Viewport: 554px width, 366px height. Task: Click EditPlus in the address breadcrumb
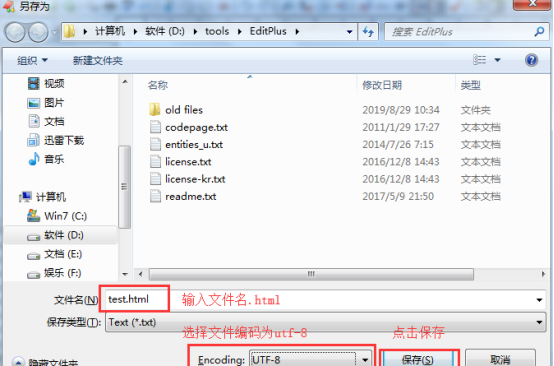pyautogui.click(x=268, y=31)
